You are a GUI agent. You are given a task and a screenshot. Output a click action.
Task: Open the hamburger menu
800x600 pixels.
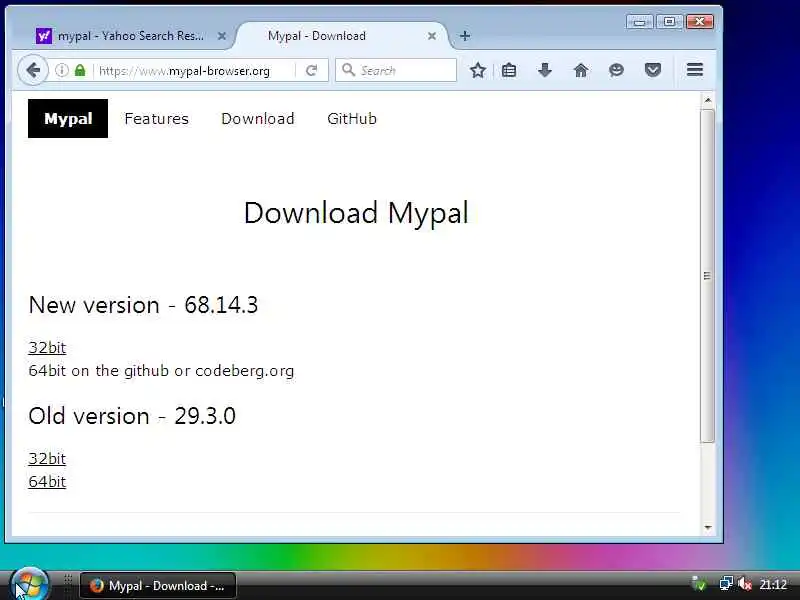(x=695, y=70)
